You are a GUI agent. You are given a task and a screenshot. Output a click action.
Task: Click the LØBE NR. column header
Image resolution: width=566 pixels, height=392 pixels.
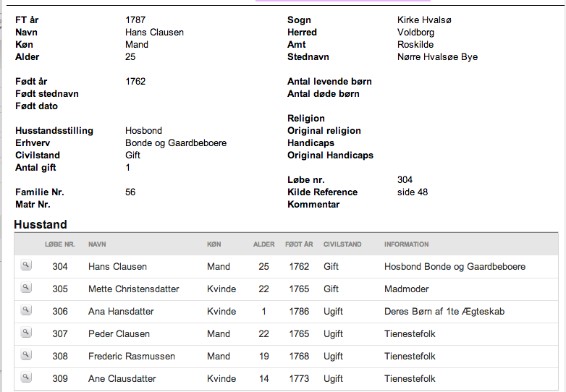[60, 244]
